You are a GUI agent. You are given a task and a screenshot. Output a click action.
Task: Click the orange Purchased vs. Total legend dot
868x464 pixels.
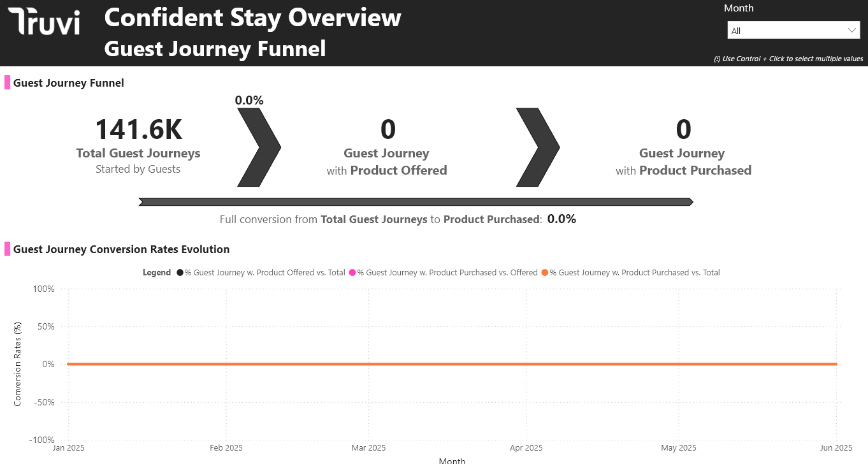point(545,273)
